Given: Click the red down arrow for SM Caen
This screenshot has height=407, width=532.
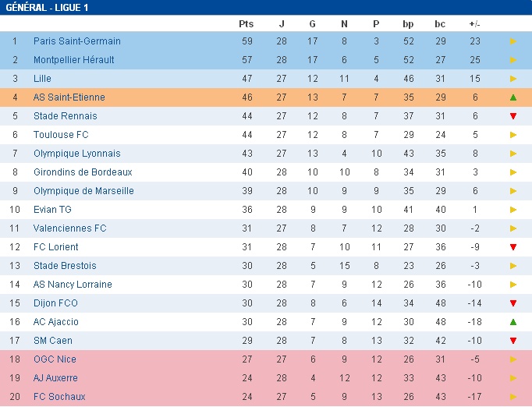Looking at the screenshot, I should 513,341.
